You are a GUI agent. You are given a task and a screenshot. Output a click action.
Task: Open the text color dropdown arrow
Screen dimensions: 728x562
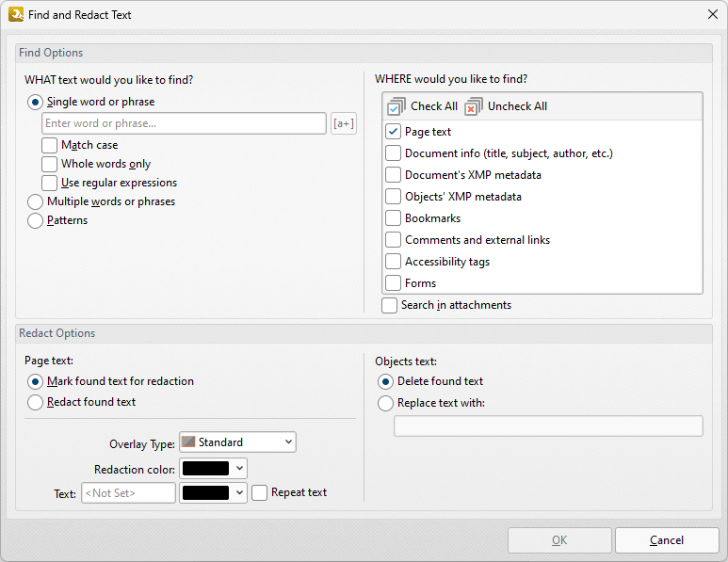tap(239, 492)
